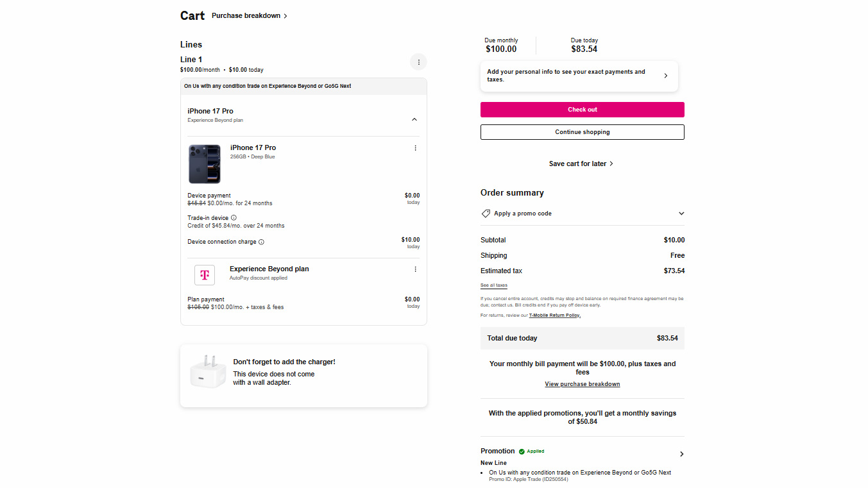
Task: Open the Trade-in device info tooltip icon
Action: coord(232,217)
